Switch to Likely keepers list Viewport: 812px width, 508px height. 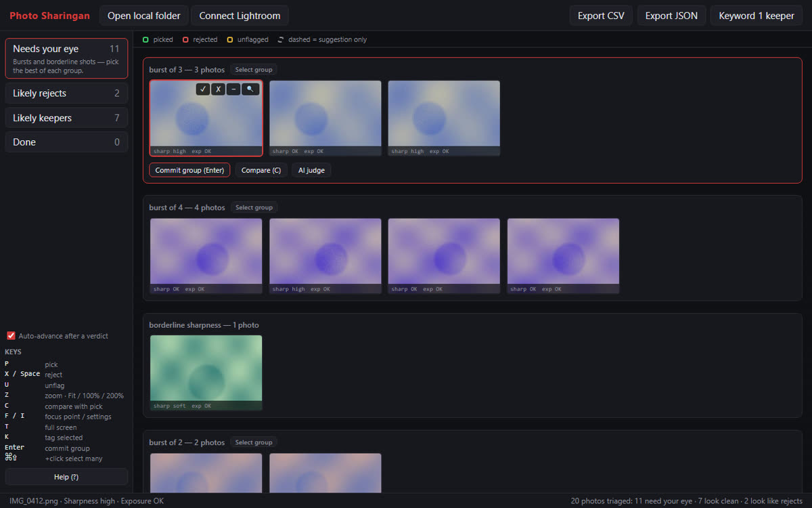click(x=66, y=118)
